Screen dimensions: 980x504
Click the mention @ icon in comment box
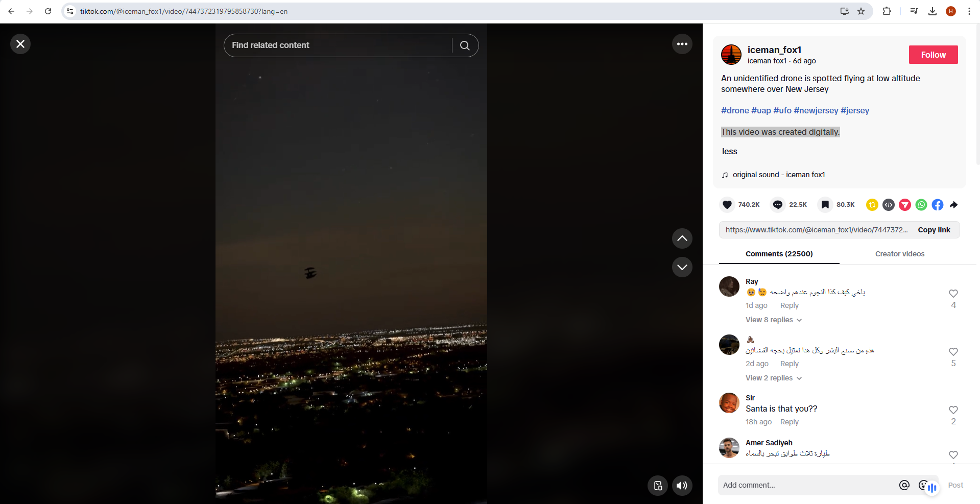[904, 485]
